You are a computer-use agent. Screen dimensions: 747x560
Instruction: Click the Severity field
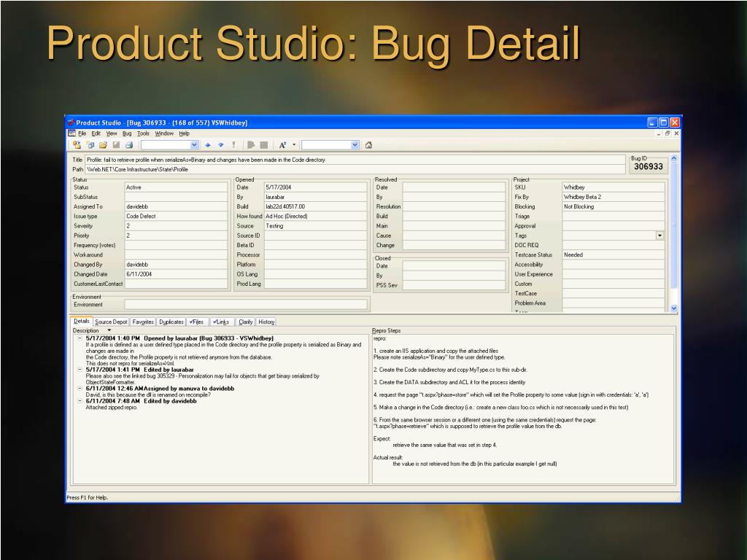click(x=176, y=226)
